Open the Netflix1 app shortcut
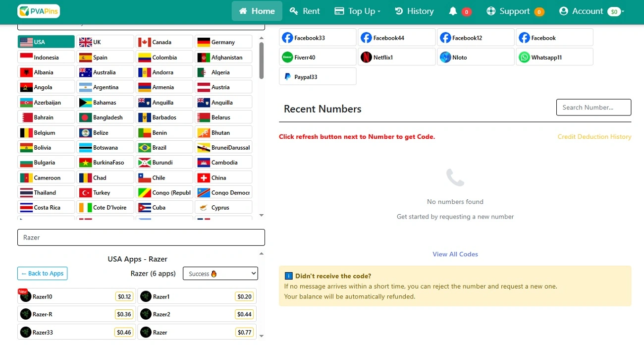644x347 pixels. (396, 57)
